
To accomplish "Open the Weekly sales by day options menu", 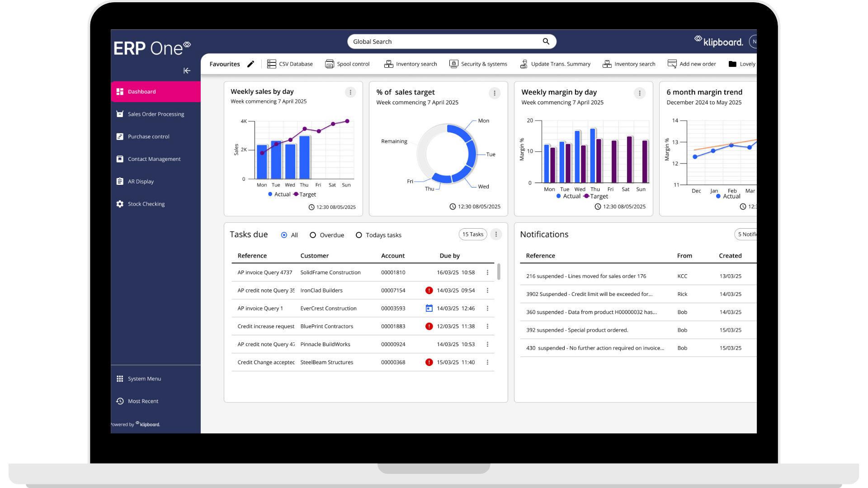I will (350, 93).
